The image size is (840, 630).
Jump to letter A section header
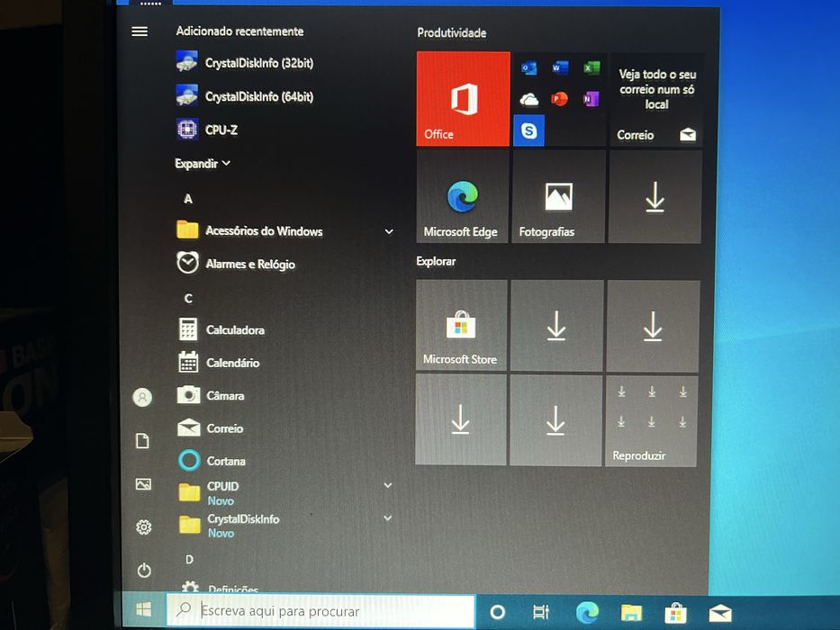point(188,199)
